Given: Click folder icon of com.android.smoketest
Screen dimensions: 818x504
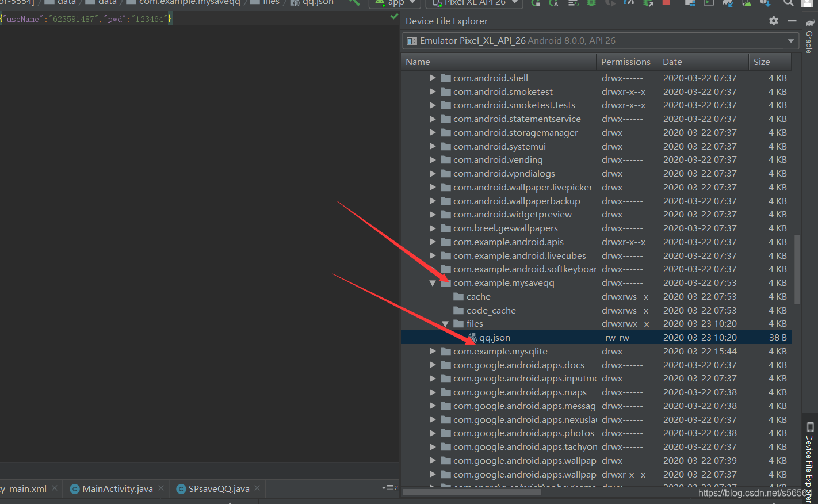Looking at the screenshot, I should [x=445, y=91].
